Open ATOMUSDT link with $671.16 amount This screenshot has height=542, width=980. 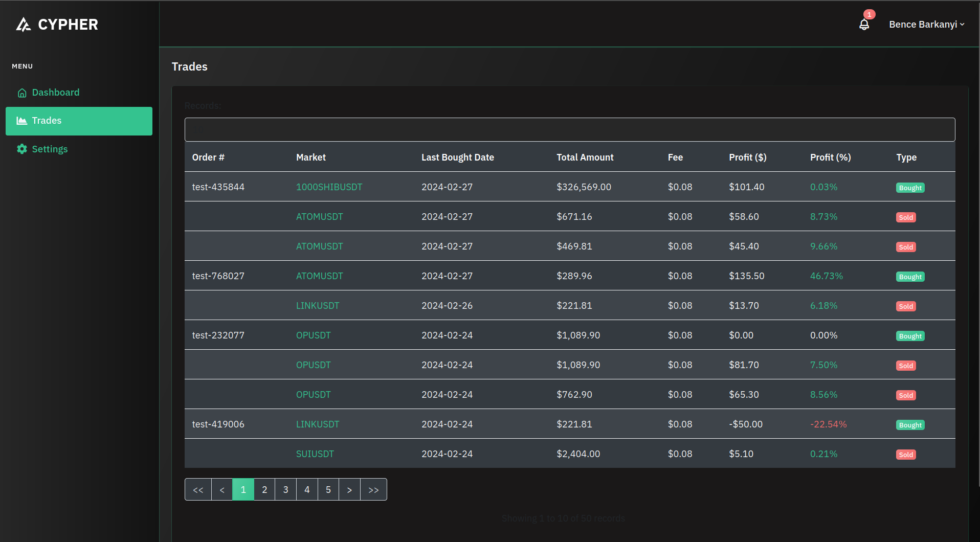point(319,217)
